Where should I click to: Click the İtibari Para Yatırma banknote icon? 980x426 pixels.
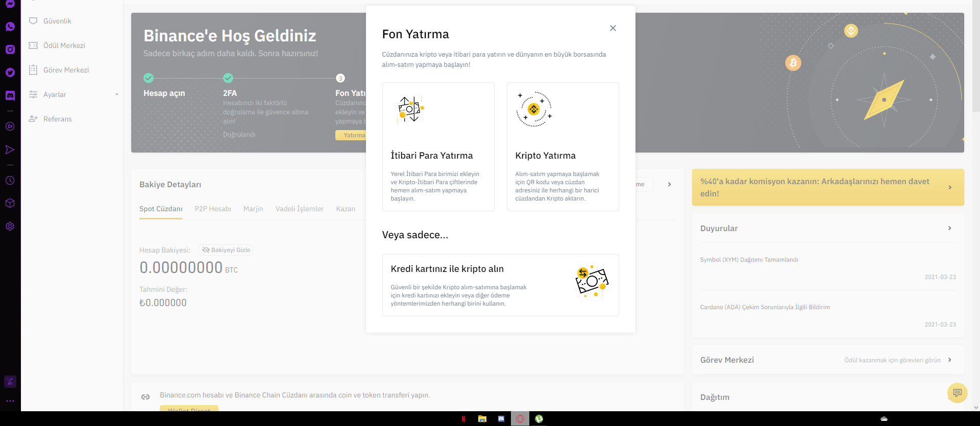tap(410, 109)
